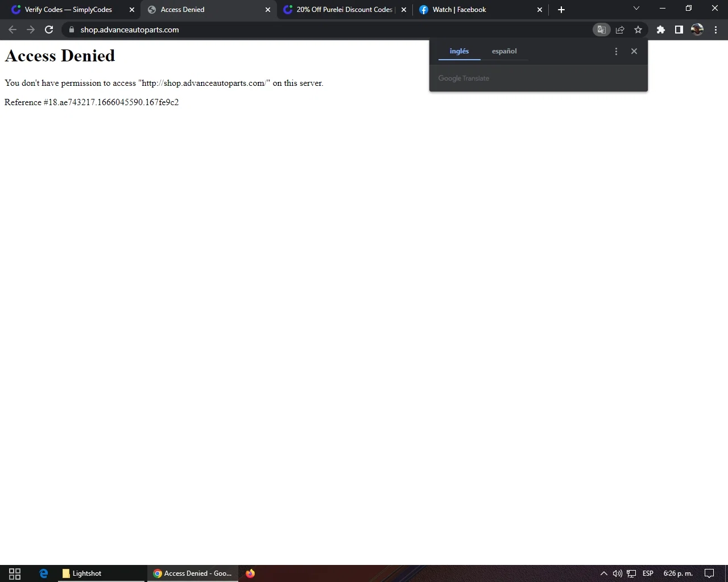Click the browser forward arrow
728x582 pixels.
pos(31,30)
